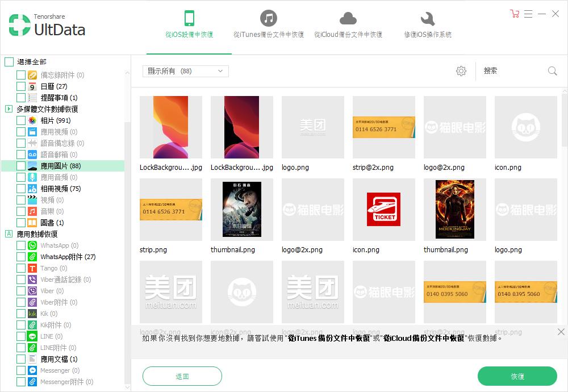Click the 返回 back button
The image size is (568, 392).
(182, 377)
